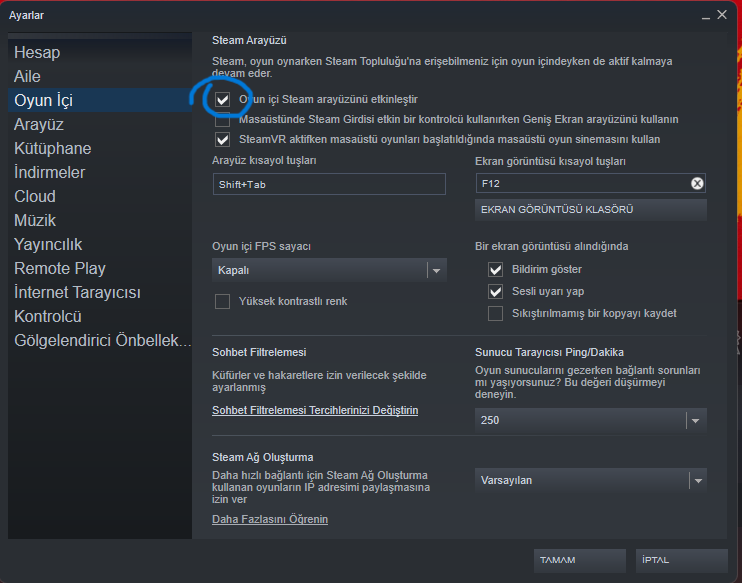
Task: Uncheck 'Sesli uyarı yap' option
Action: 495,292
